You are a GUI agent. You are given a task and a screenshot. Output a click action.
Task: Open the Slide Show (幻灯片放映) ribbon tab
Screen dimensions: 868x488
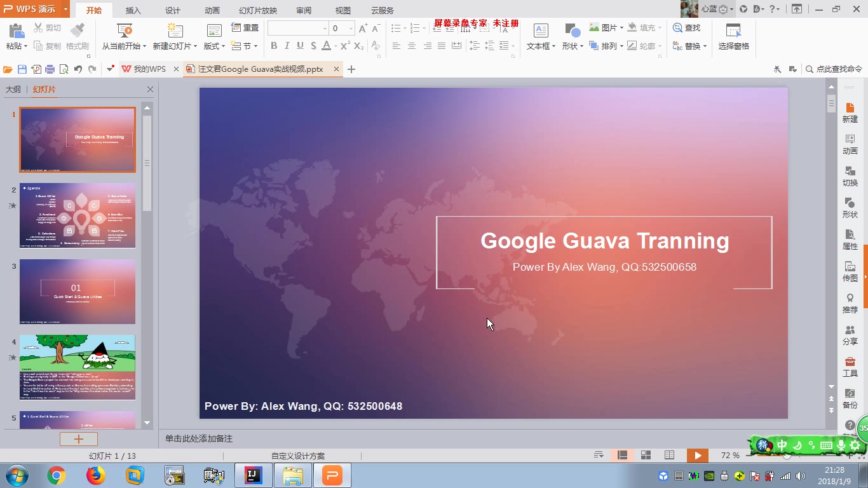tap(258, 11)
